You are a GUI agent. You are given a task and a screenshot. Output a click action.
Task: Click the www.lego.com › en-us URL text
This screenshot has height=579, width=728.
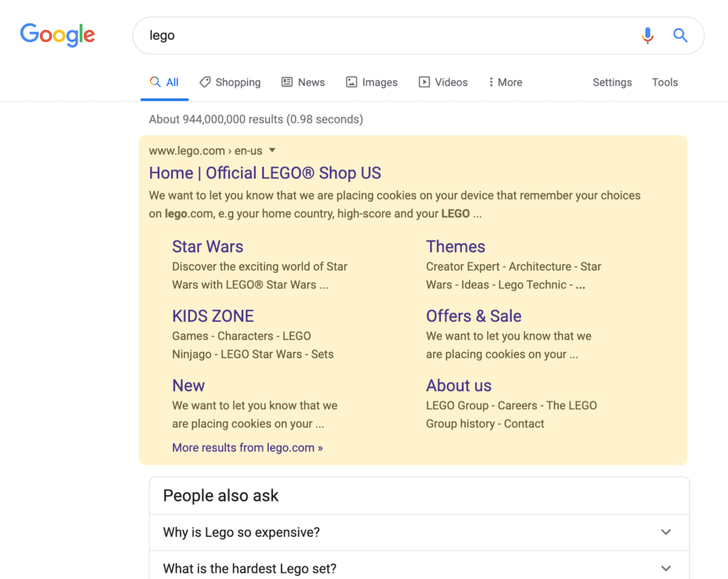[205, 151]
